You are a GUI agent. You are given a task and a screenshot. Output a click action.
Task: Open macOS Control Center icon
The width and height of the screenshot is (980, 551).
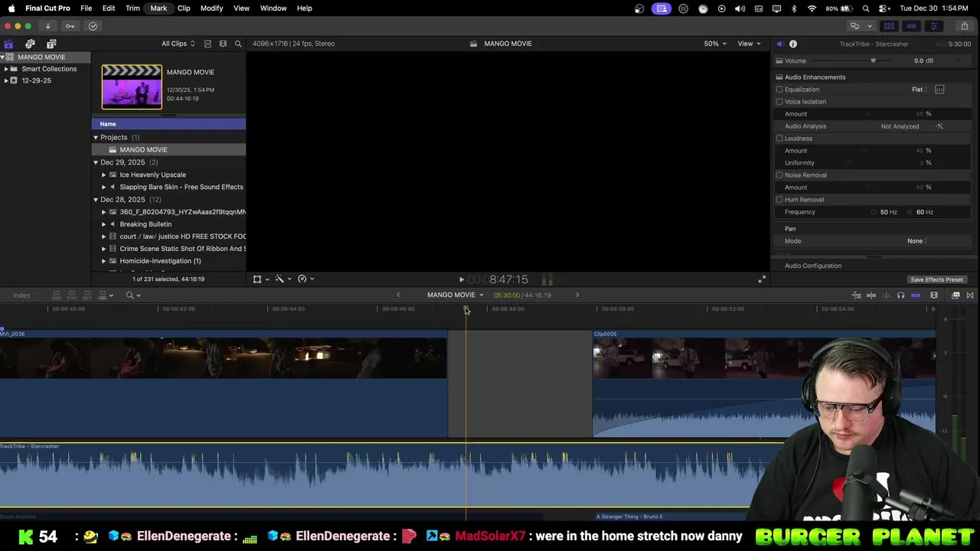click(x=884, y=8)
